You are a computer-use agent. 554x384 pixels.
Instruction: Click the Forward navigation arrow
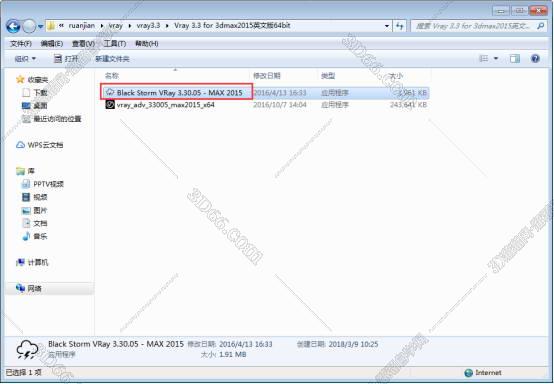pyautogui.click(x=29, y=26)
